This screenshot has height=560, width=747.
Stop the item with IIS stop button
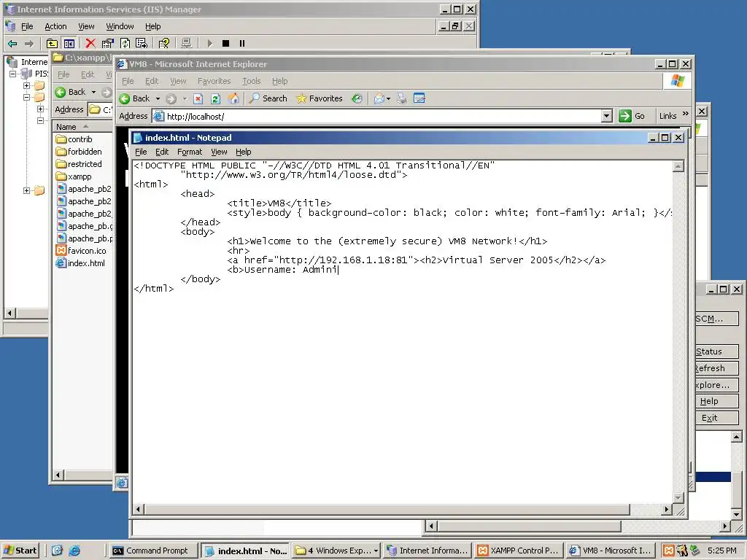pos(226,43)
